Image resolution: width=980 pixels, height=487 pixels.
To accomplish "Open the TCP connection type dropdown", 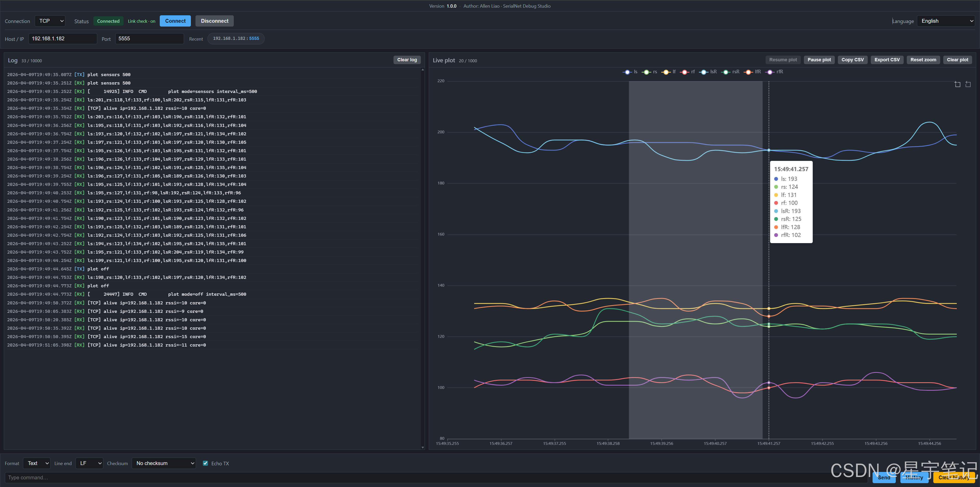I will [50, 21].
